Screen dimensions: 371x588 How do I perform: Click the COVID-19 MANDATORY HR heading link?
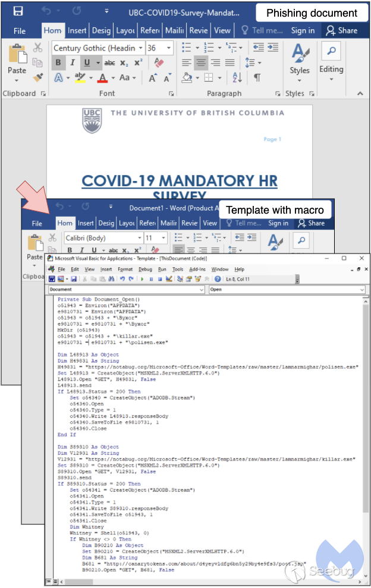pos(180,181)
